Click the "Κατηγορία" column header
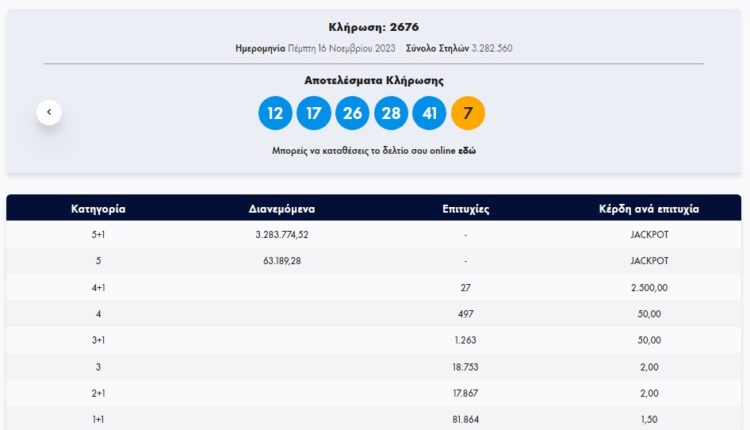The image size is (750, 430). click(x=98, y=209)
